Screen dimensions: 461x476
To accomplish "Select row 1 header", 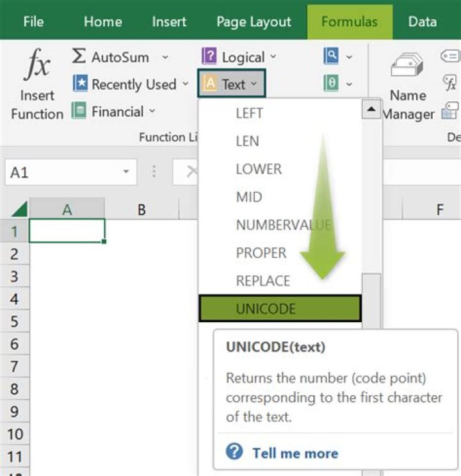I will 14,231.
